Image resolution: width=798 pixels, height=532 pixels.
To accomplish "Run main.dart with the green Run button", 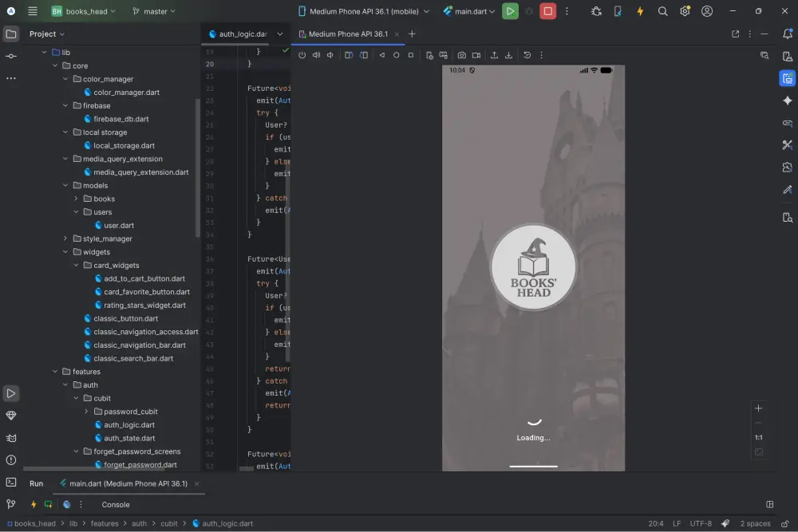I will [511, 12].
